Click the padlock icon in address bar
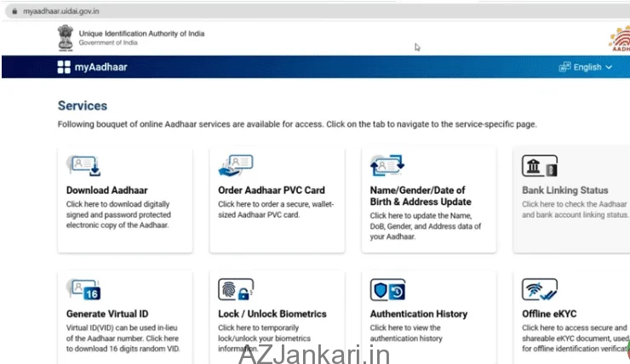Image resolution: width=630 pixels, height=364 pixels. pyautogui.click(x=14, y=11)
